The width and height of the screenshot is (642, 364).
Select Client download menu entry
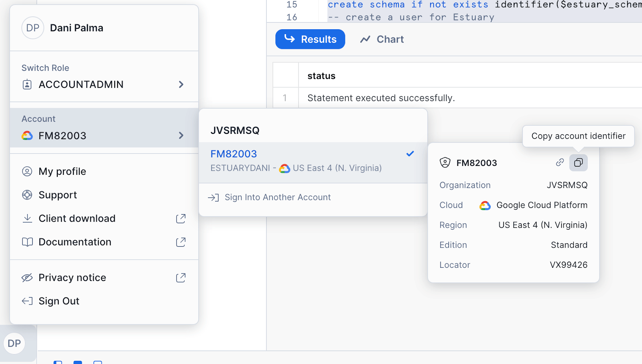point(104,218)
